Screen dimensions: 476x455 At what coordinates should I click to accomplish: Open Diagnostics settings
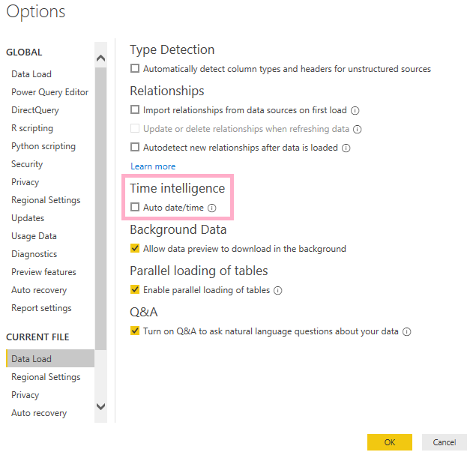pyautogui.click(x=34, y=254)
